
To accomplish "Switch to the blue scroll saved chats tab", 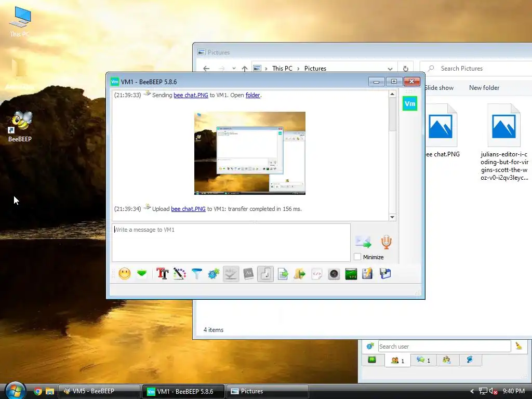I will point(470,360).
